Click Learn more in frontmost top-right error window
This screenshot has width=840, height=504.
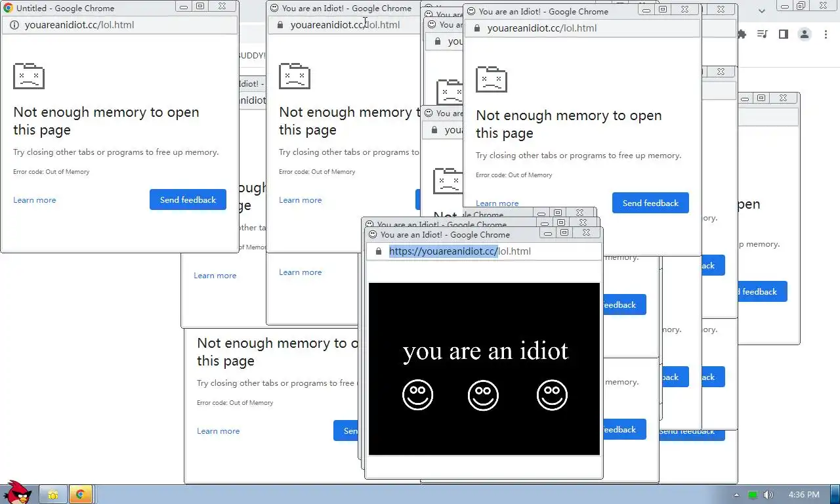497,203
